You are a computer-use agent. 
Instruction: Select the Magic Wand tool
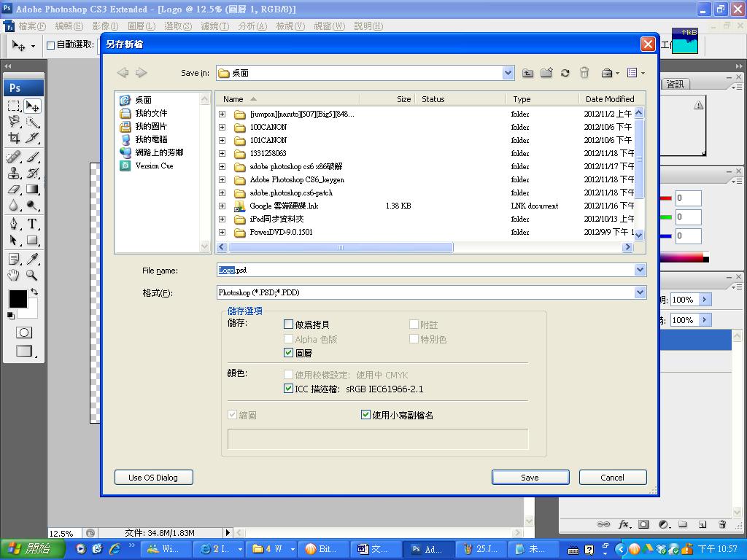[32, 122]
